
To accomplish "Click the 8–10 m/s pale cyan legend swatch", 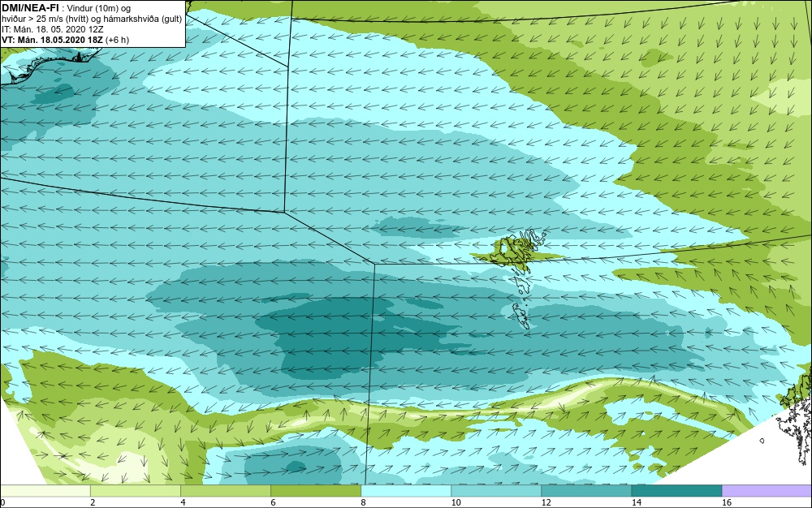I will tap(405, 491).
